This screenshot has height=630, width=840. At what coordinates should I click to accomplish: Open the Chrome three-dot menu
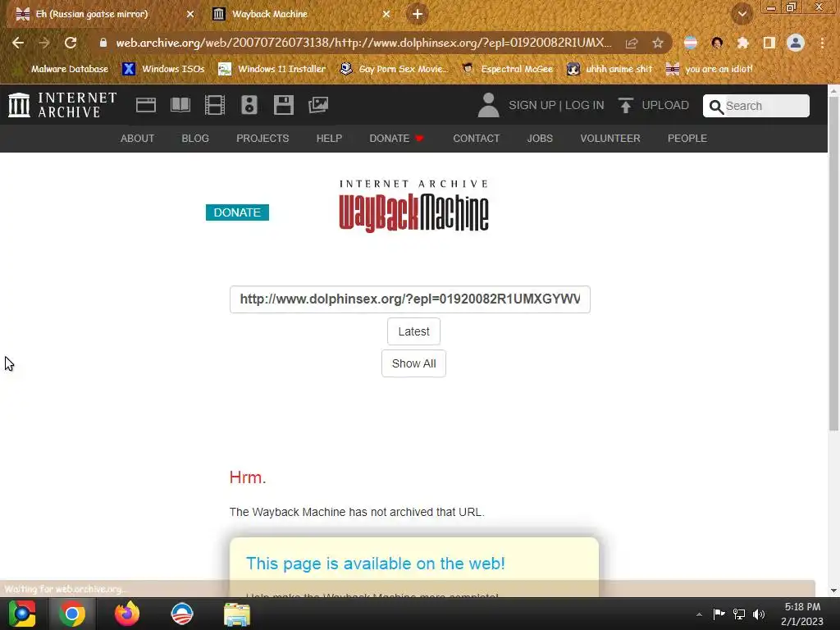(x=822, y=43)
